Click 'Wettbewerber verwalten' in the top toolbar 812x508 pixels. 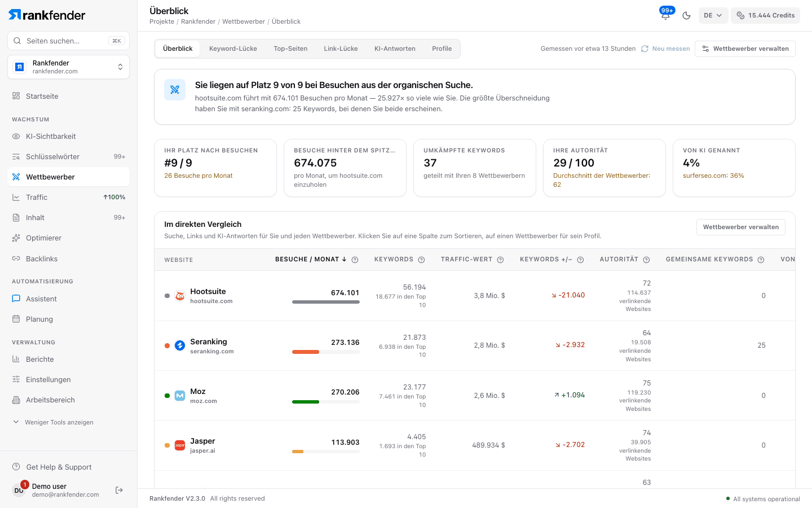[745, 49]
